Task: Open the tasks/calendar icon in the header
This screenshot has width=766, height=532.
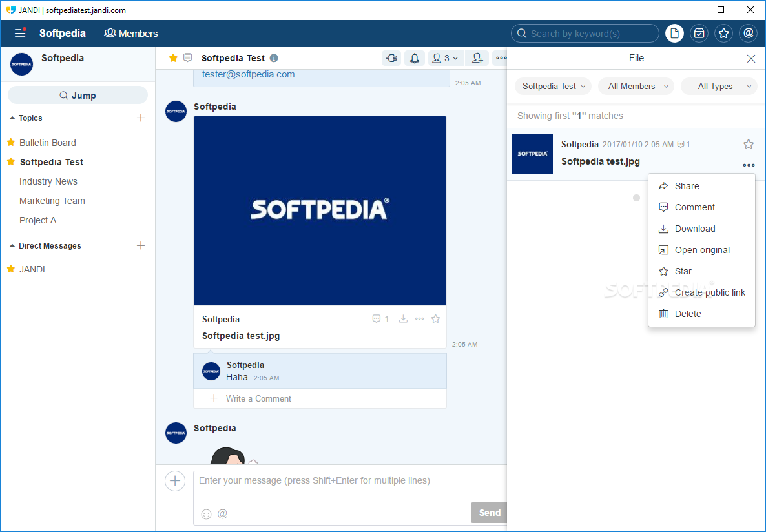Action: (x=699, y=33)
